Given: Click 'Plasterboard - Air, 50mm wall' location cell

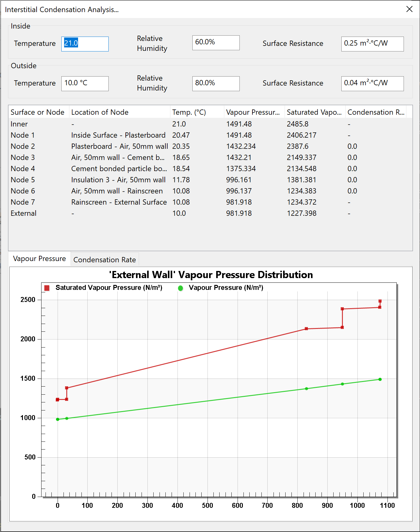Looking at the screenshot, I should pyautogui.click(x=120, y=146).
